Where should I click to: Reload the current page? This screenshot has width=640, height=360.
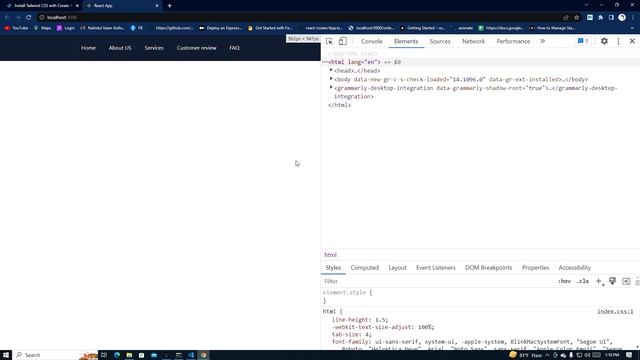point(29,18)
